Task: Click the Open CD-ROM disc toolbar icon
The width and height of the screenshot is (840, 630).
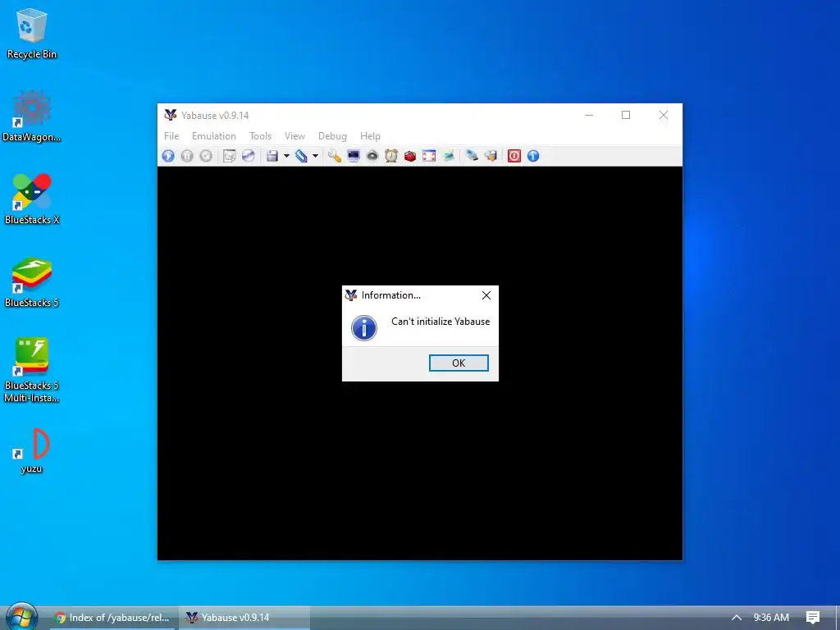Action: 248,156
